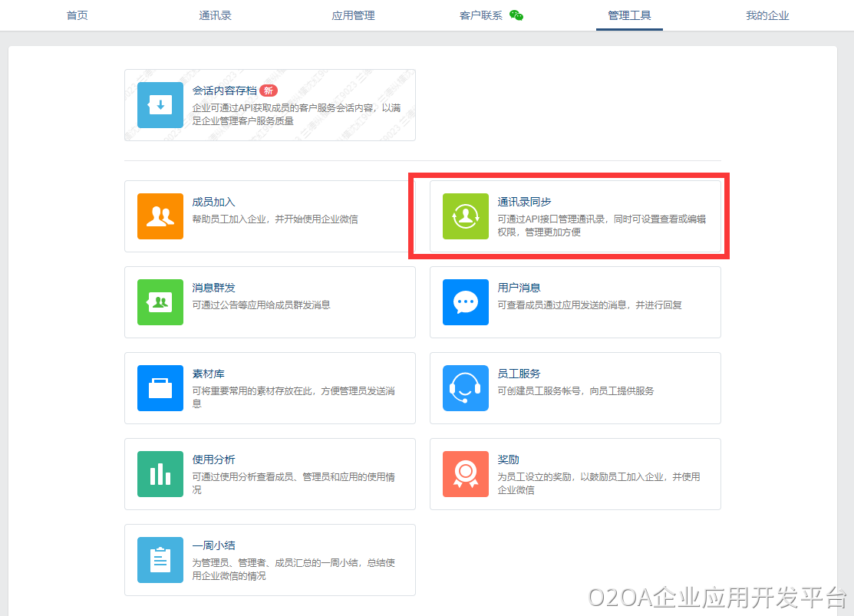Open the 应用管理 tab

click(x=353, y=15)
